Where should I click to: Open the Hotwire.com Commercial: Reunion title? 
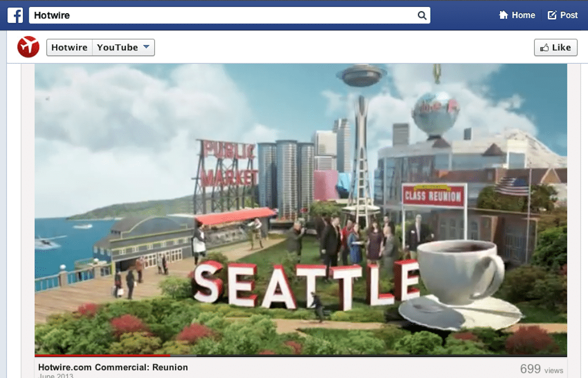(x=113, y=367)
